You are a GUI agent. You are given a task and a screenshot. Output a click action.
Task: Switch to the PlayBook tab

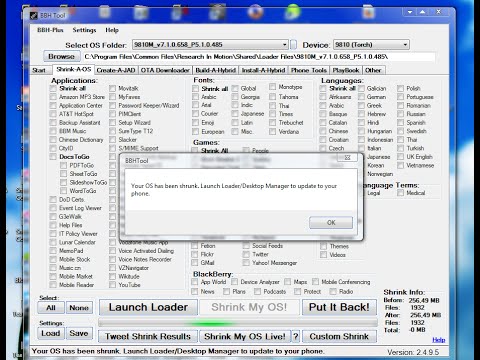tap(346, 70)
